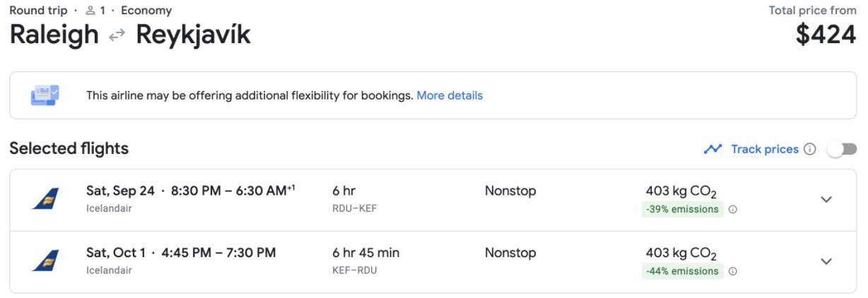
Task: Select the RDU–KEF outbound flight row
Action: coord(433,200)
